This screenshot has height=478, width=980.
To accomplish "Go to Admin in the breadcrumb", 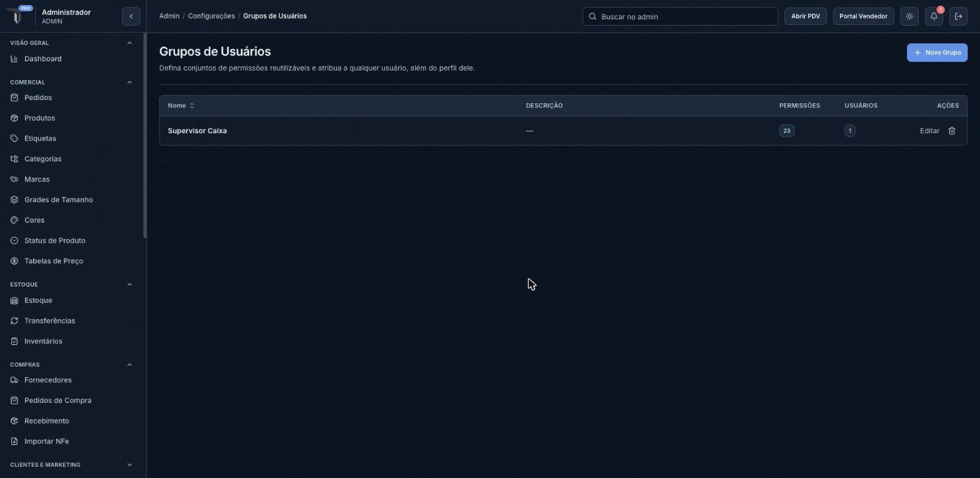I will point(169,16).
